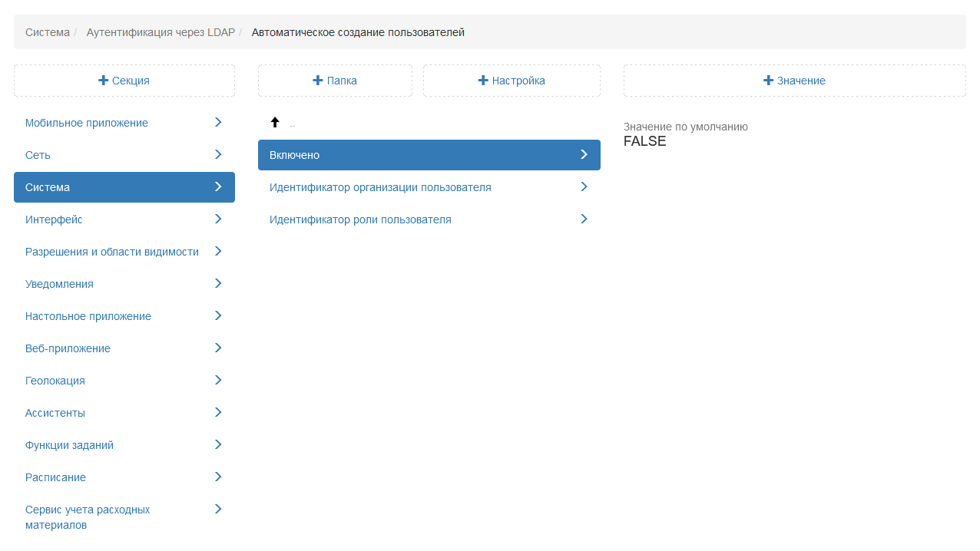Click the plus icon beside Настройка
The height and width of the screenshot is (551, 980).
pyautogui.click(x=483, y=81)
